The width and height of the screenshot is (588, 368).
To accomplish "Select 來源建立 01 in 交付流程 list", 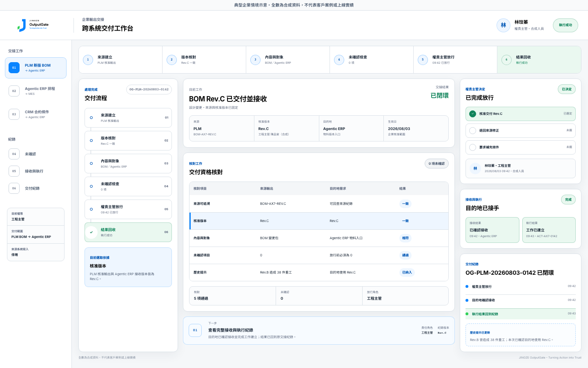I will pyautogui.click(x=128, y=118).
